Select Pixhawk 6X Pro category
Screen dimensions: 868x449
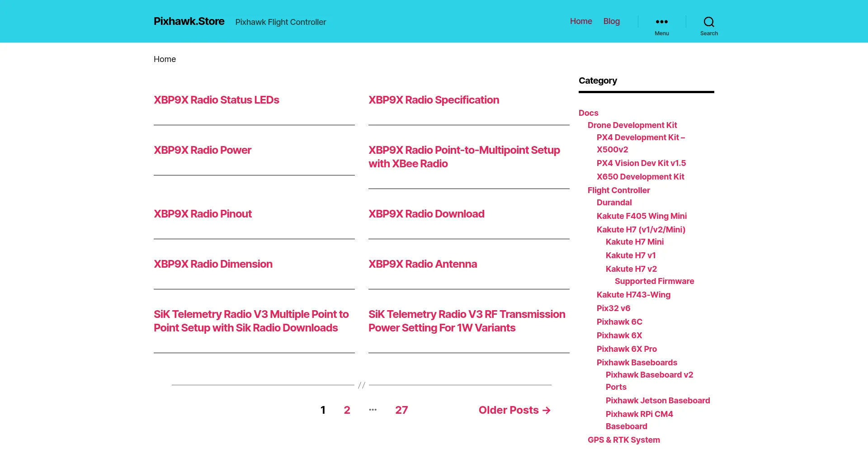click(627, 349)
